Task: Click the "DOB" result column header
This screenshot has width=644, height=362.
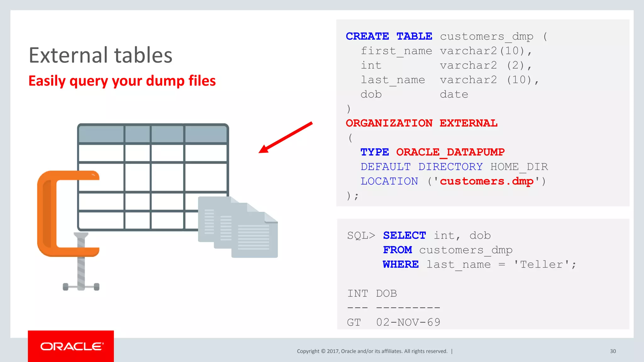Action: tap(386, 293)
